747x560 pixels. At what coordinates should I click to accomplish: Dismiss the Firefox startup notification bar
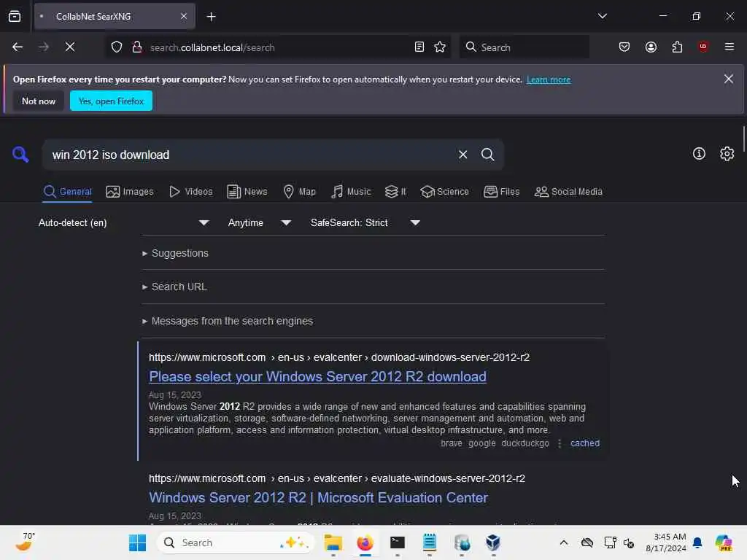pos(729,79)
